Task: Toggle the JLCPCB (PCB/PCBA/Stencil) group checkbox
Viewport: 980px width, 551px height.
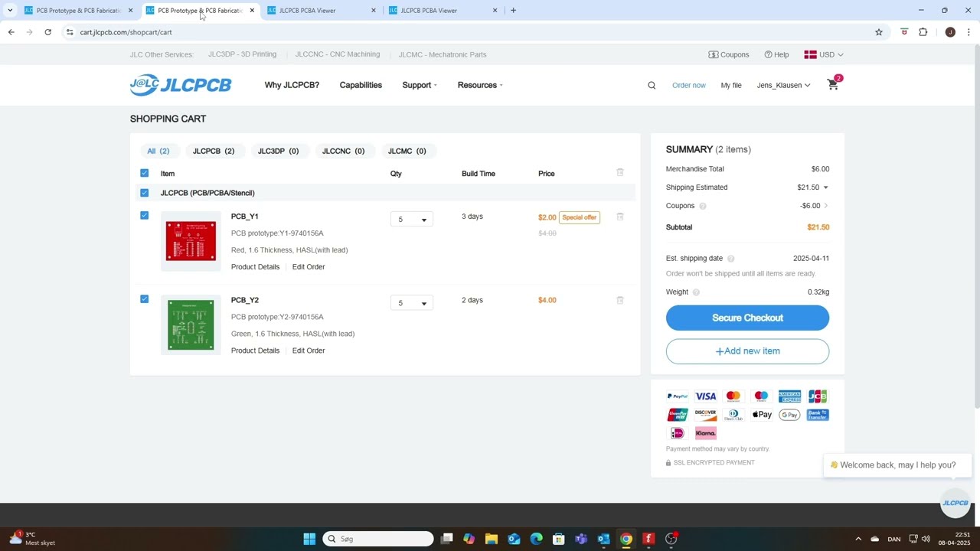Action: 145,193
